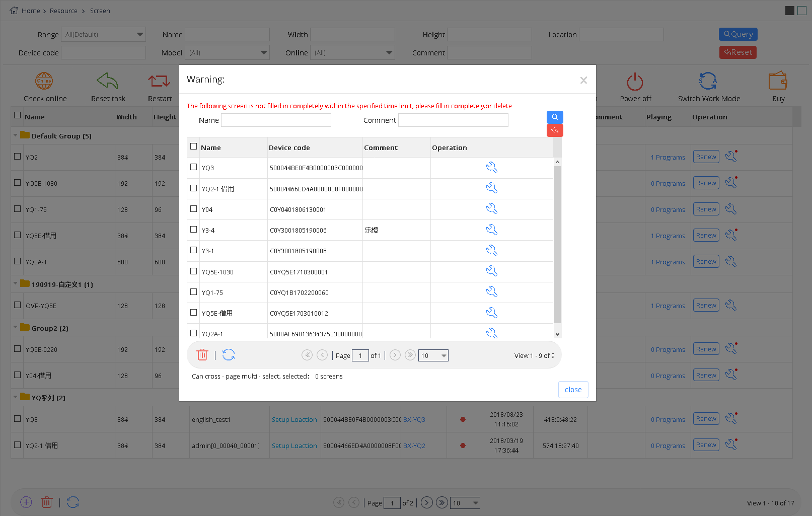Check the YQ1-75 checkbox in dialog
The height and width of the screenshot is (516, 812).
click(x=193, y=291)
